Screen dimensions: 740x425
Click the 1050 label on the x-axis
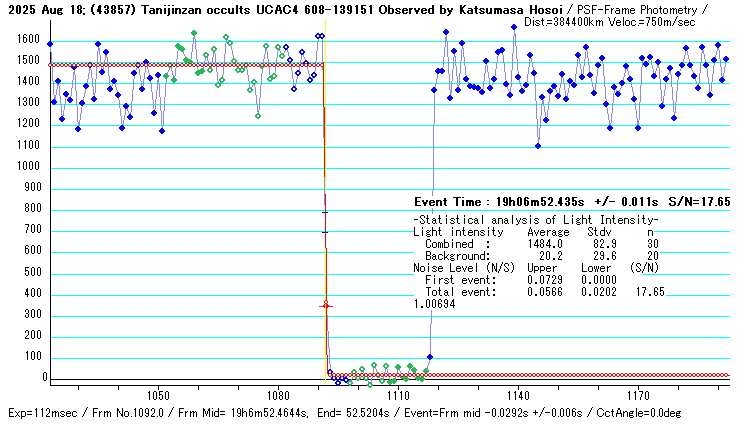[157, 395]
